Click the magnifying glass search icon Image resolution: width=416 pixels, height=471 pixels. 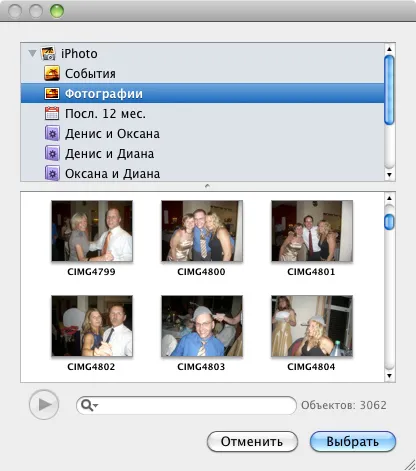[x=87, y=405]
